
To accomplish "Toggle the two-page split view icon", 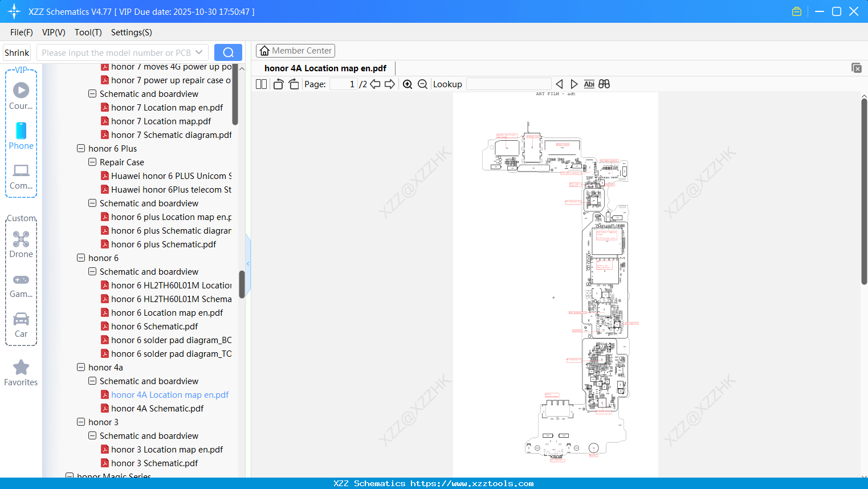I will click(x=261, y=84).
